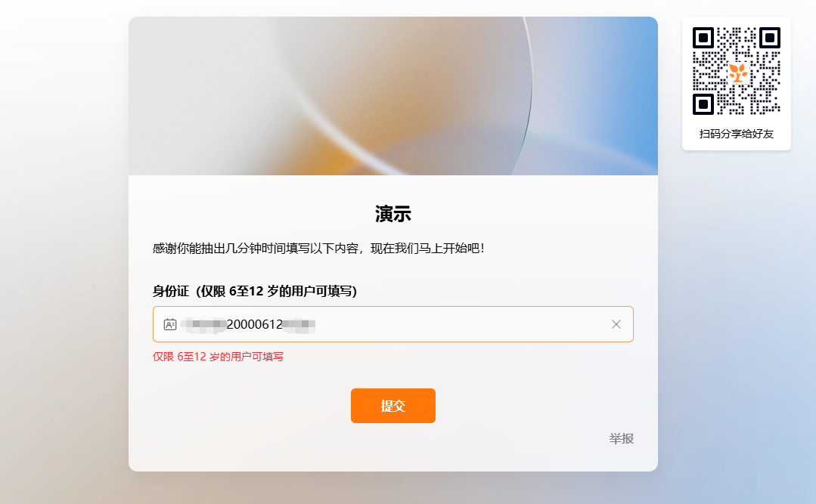Clear the ID number with X icon
816x504 pixels.
(616, 324)
